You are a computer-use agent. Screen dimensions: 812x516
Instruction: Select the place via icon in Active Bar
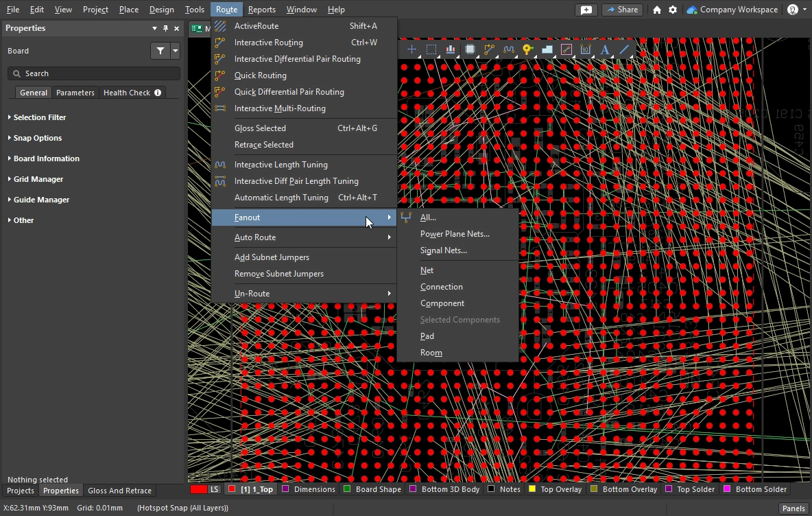(527, 49)
